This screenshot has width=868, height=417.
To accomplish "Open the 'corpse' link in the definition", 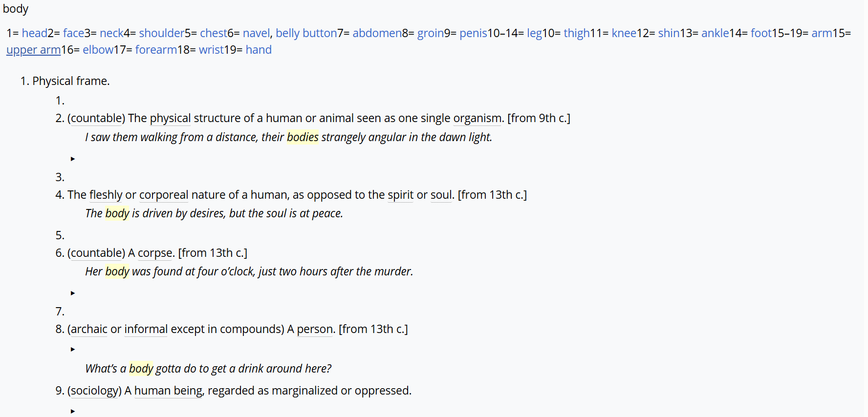I will pyautogui.click(x=155, y=253).
